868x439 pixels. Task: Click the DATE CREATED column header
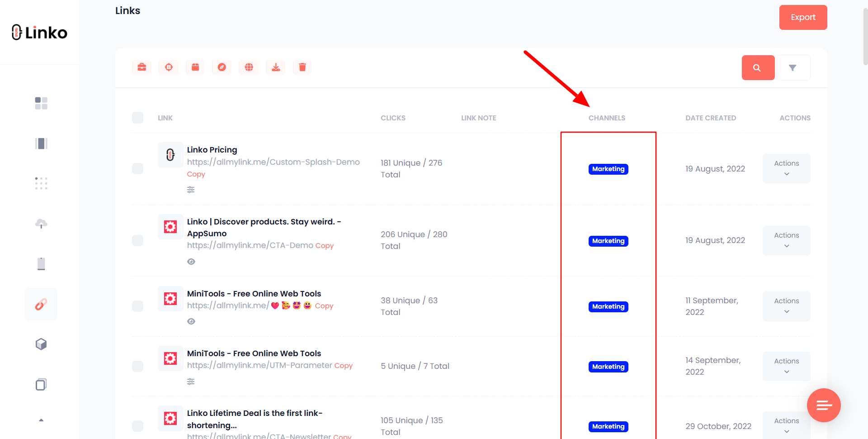pos(711,118)
